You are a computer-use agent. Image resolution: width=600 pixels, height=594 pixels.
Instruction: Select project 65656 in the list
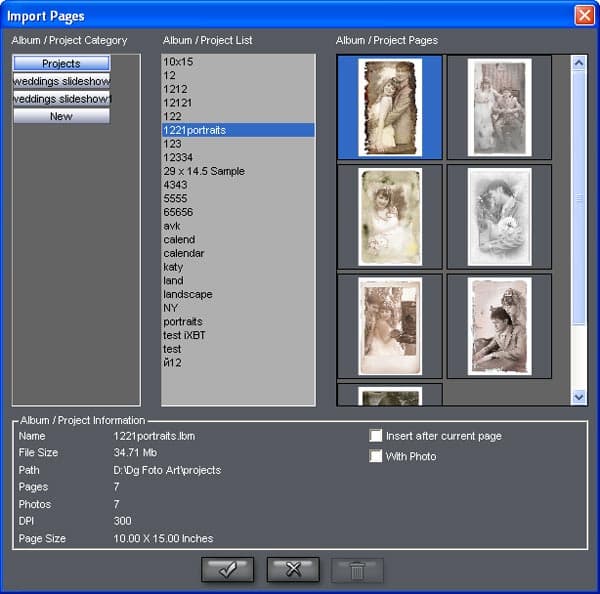point(238,212)
